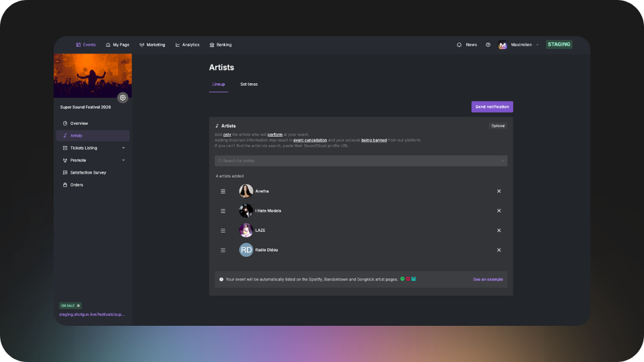Open Orders in the sidebar

click(93, 185)
